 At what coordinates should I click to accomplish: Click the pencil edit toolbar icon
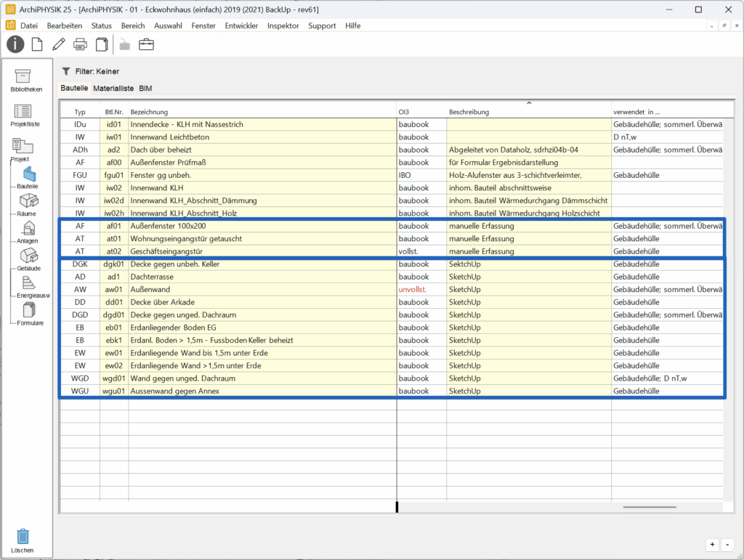click(59, 44)
